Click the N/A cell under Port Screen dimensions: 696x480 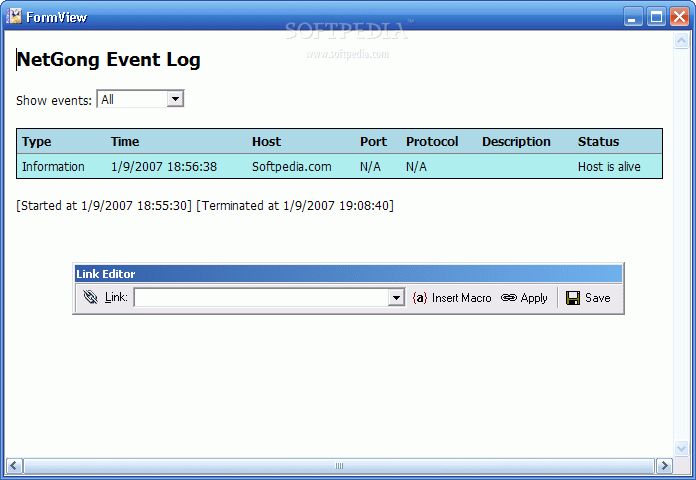tap(370, 167)
